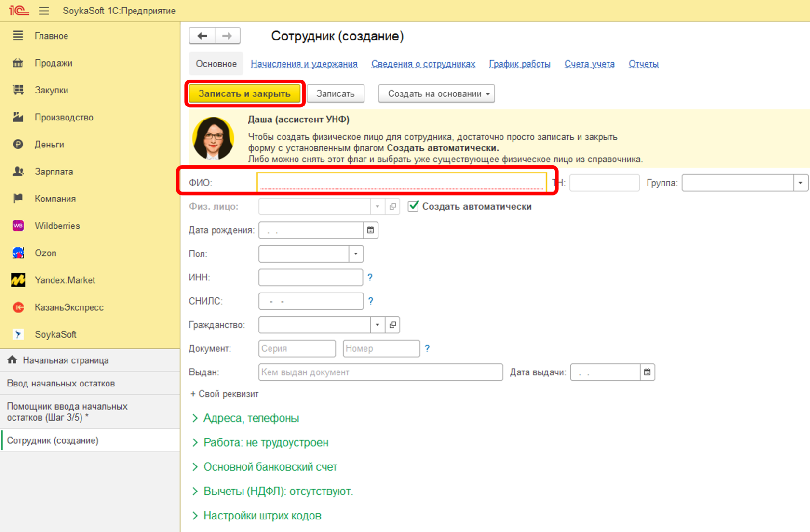Screen dimensions: 810x532
Task: Open the Группа dropdown list
Action: (800, 183)
